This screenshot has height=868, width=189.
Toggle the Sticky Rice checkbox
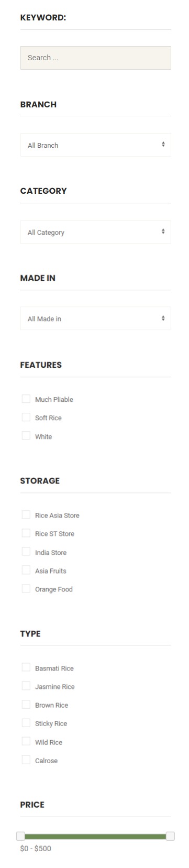click(x=26, y=723)
